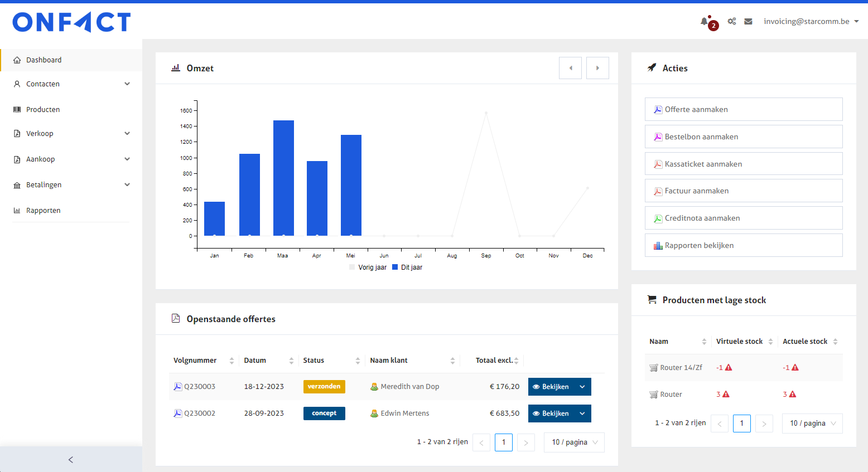
Task: Click the blue Mei bar in chart
Action: (x=351, y=186)
